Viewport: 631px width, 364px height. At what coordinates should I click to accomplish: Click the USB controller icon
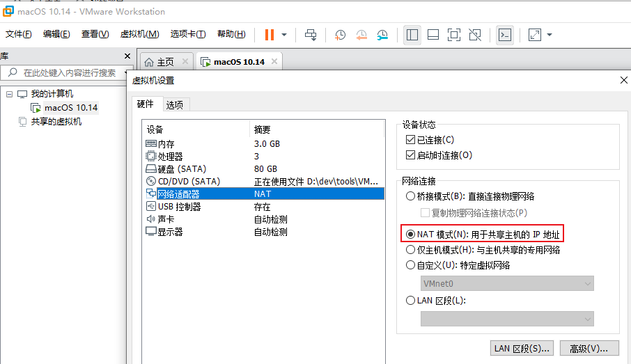tap(151, 206)
